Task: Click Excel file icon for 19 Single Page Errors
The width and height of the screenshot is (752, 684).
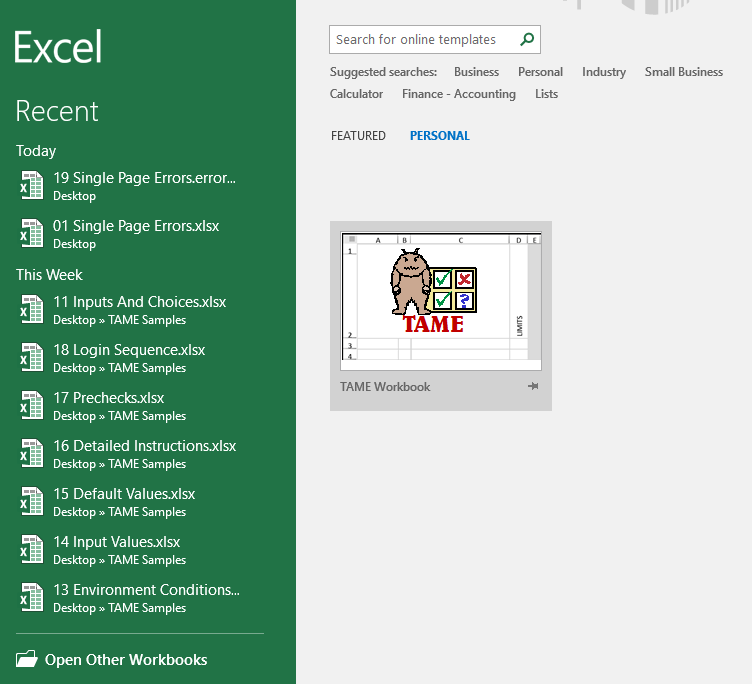Action: point(32,185)
